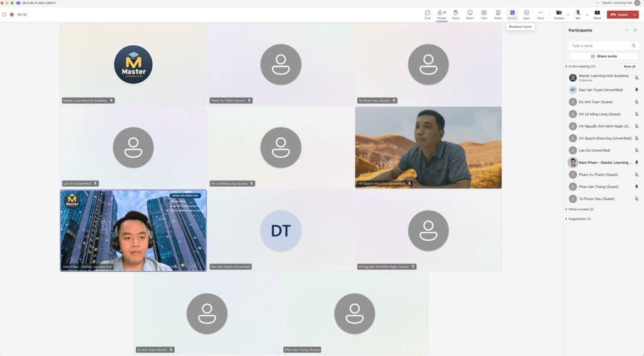Open meeting Notes

pyautogui.click(x=498, y=14)
